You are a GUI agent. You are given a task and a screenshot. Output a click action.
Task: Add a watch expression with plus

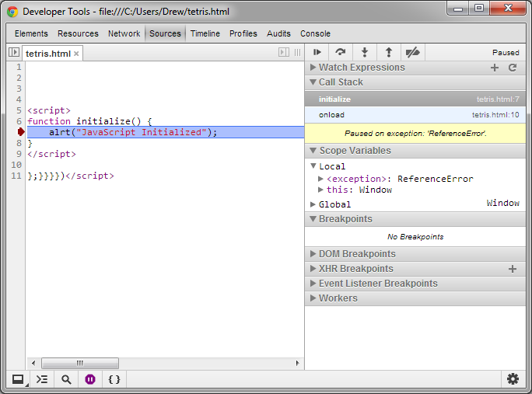pyautogui.click(x=495, y=68)
